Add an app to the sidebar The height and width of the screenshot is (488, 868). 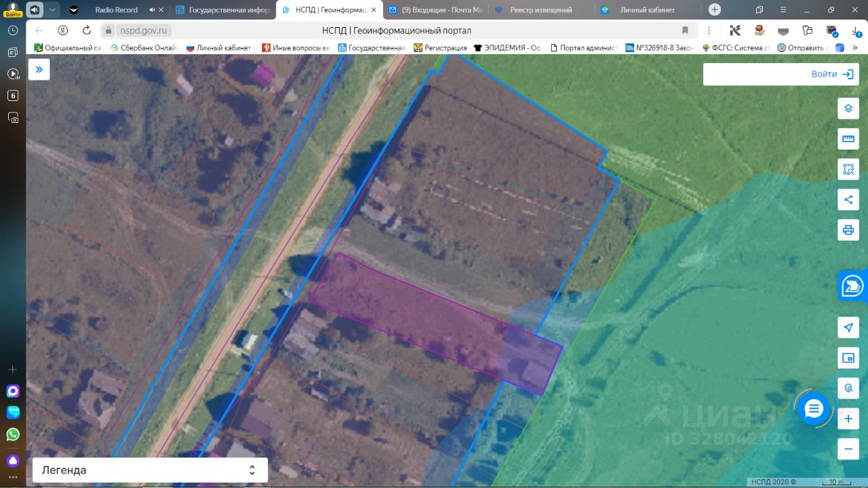pyautogui.click(x=13, y=369)
